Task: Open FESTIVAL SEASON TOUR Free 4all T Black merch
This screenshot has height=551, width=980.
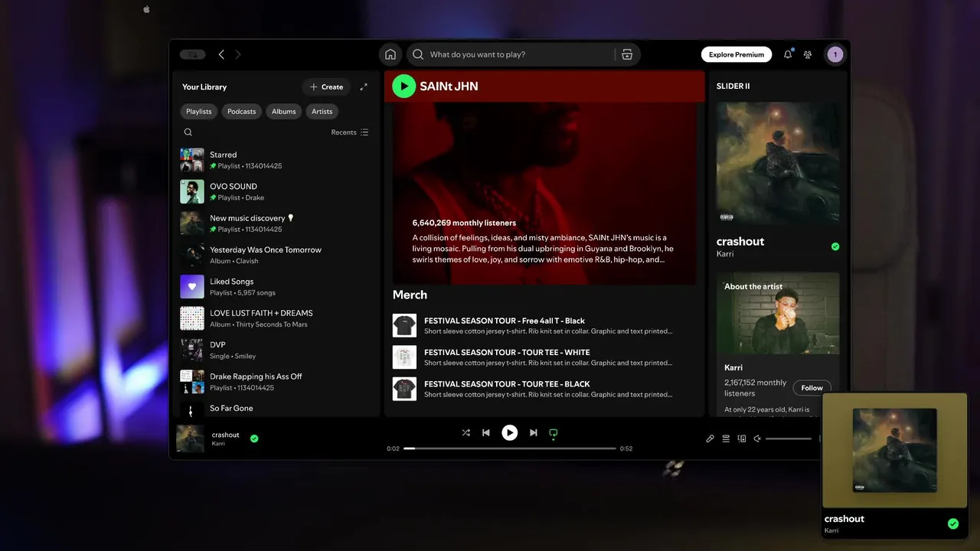Action: 544,326
